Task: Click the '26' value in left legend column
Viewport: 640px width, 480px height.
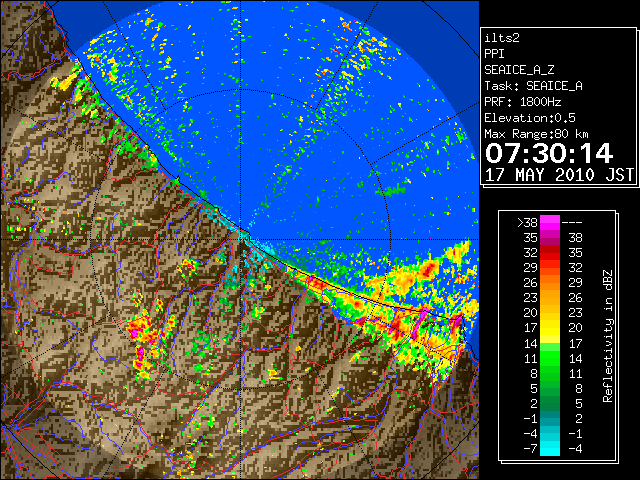Action: (x=531, y=282)
